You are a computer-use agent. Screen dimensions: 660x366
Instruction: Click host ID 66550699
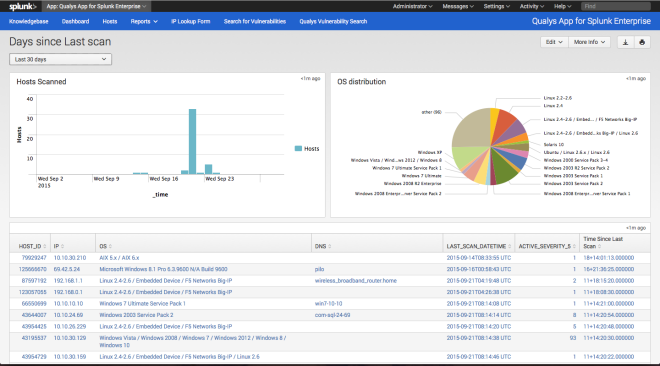[34, 303]
